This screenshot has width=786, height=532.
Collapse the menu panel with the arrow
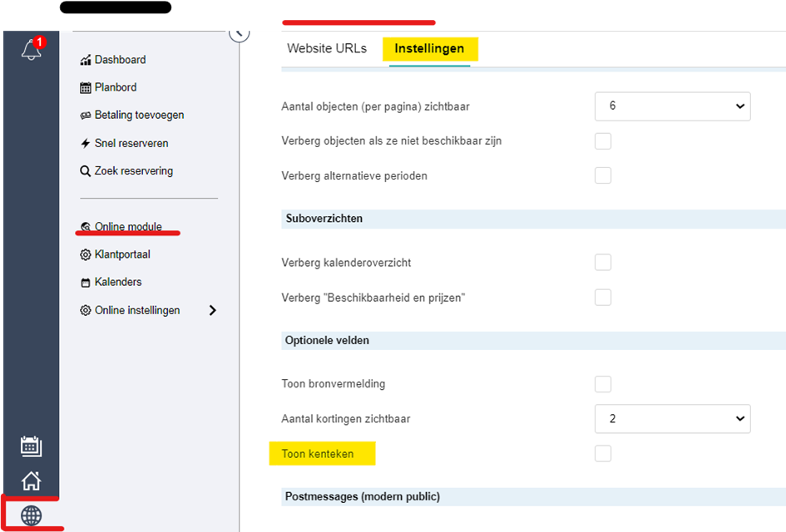239,34
